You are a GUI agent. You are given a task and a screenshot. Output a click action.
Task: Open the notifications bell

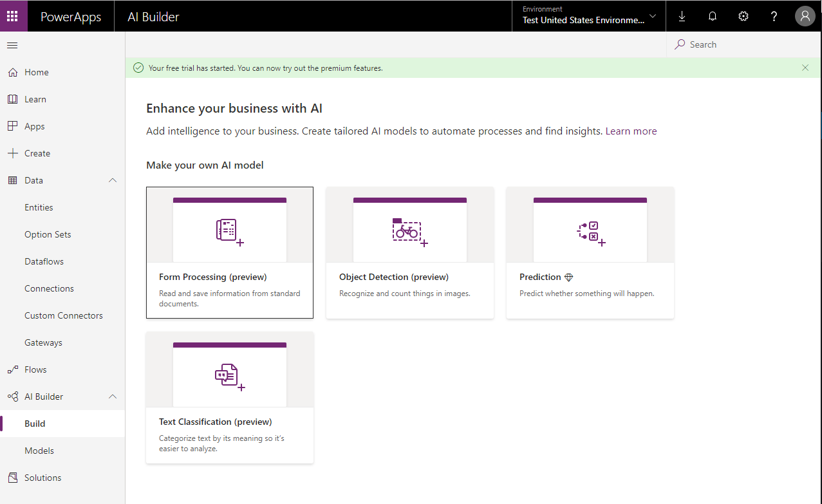[x=713, y=17]
